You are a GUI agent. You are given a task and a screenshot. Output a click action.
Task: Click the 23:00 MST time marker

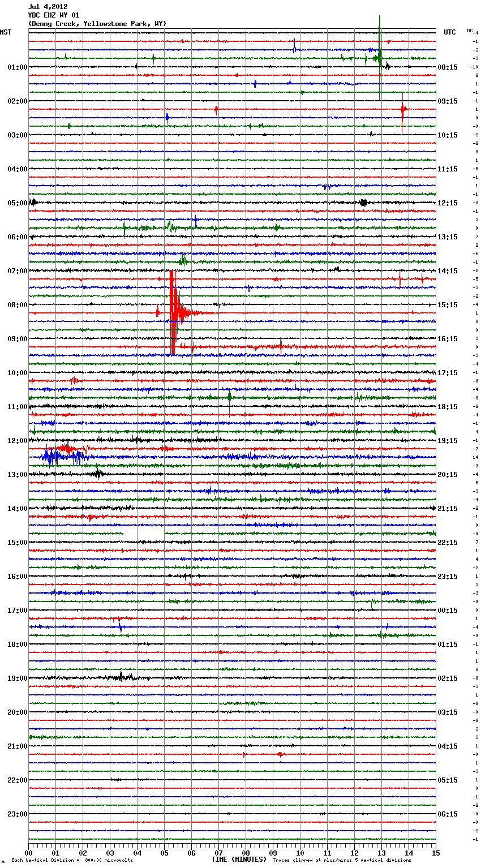pyautogui.click(x=17, y=814)
